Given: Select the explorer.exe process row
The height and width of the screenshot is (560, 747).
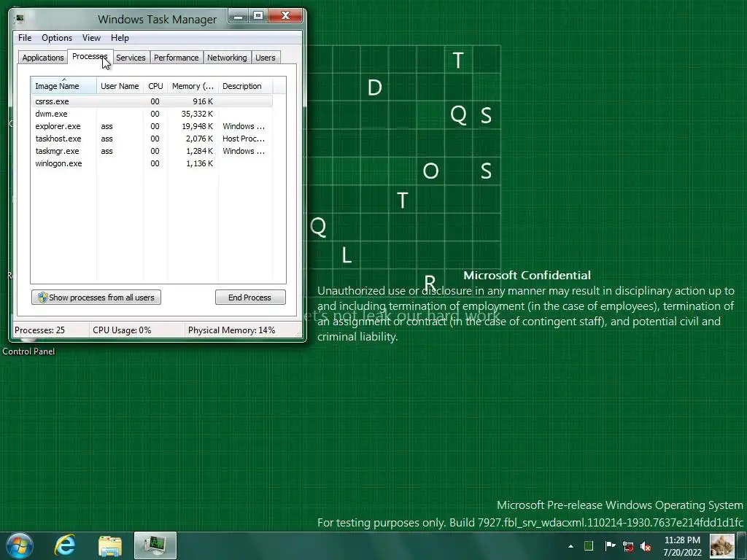Looking at the screenshot, I should [x=152, y=126].
